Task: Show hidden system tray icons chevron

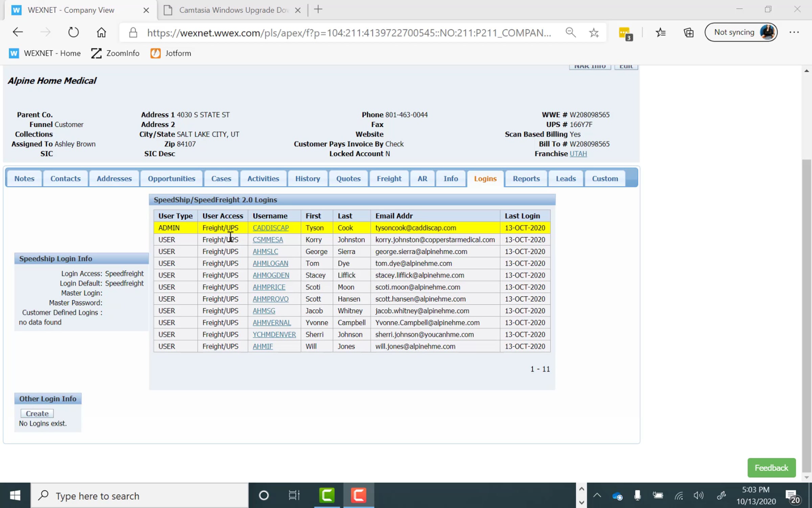Action: [x=597, y=495]
